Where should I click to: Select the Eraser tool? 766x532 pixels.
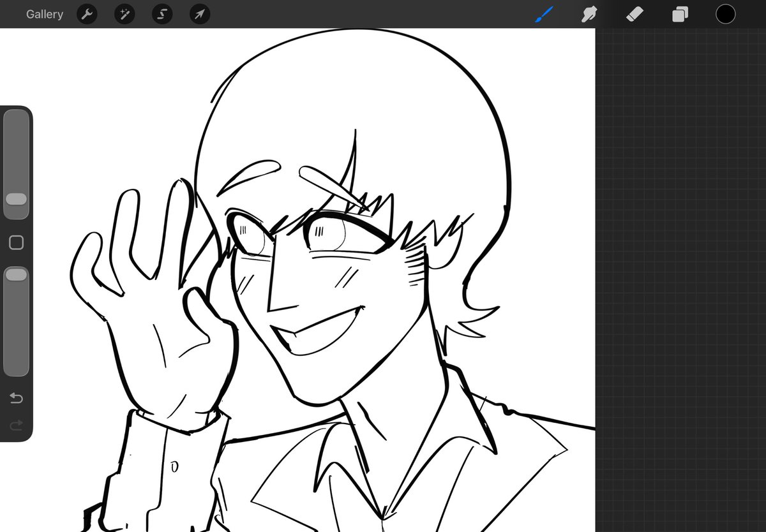(x=635, y=14)
